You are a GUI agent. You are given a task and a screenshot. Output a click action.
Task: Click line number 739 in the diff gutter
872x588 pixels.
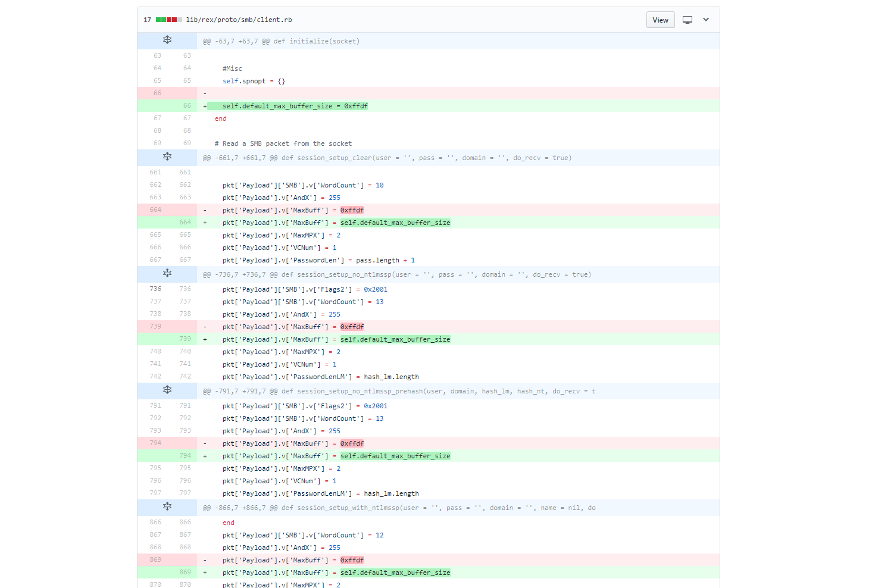pos(155,326)
